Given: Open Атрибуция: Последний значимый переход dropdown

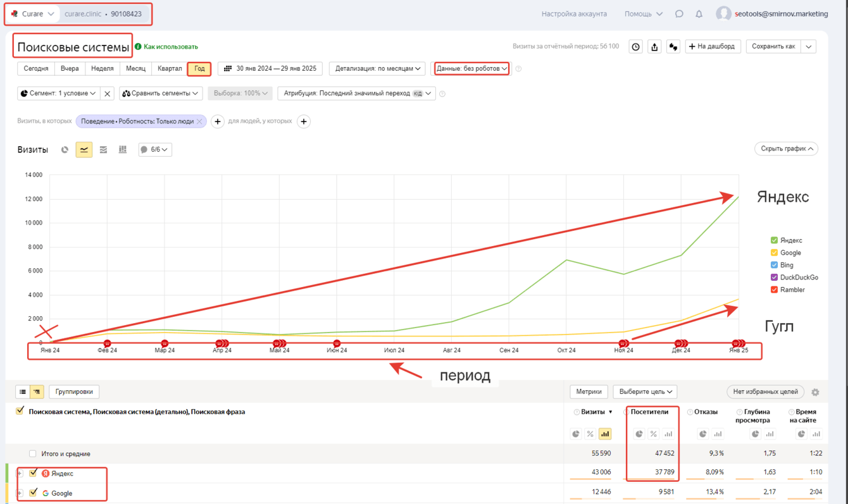Looking at the screenshot, I should point(357,94).
